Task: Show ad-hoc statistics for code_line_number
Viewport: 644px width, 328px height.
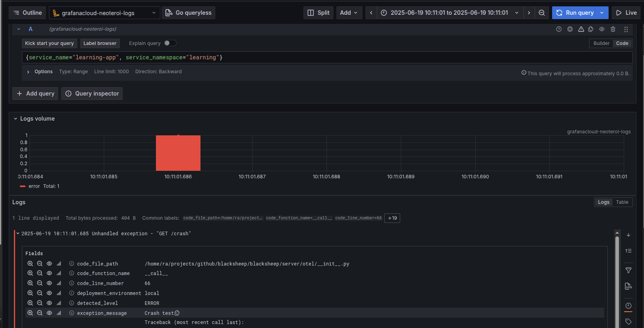Action: coord(59,283)
